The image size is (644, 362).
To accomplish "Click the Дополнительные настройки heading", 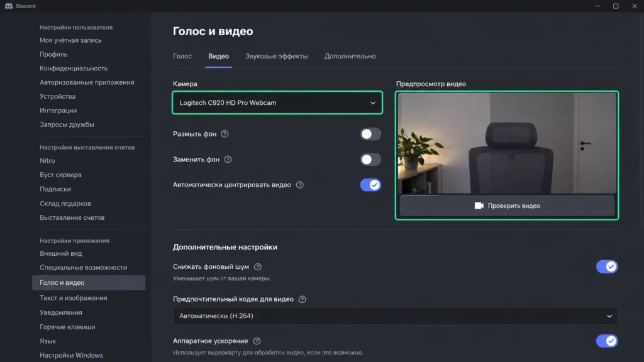I will [225, 247].
